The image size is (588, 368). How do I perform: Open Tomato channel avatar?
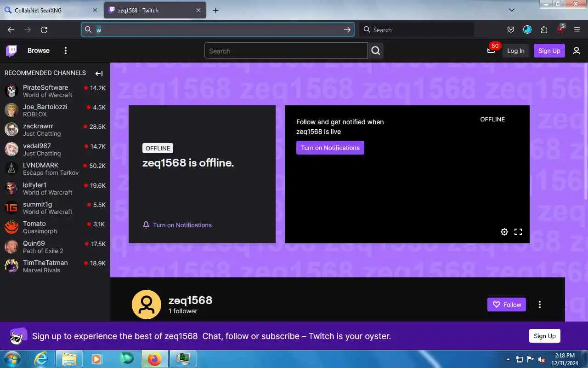click(11, 227)
